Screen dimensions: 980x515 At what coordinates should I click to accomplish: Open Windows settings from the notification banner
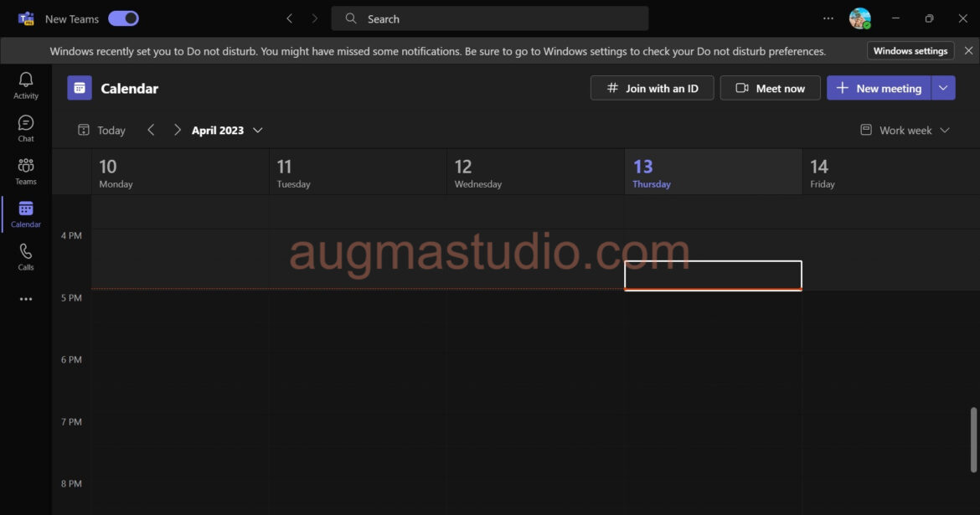pos(910,50)
